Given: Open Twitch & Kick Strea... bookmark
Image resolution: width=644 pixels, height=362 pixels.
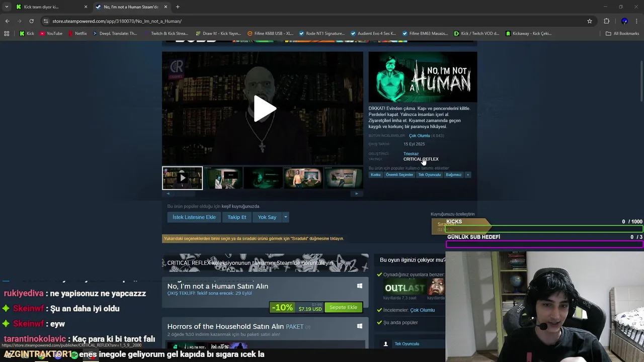Looking at the screenshot, I should point(166,34).
